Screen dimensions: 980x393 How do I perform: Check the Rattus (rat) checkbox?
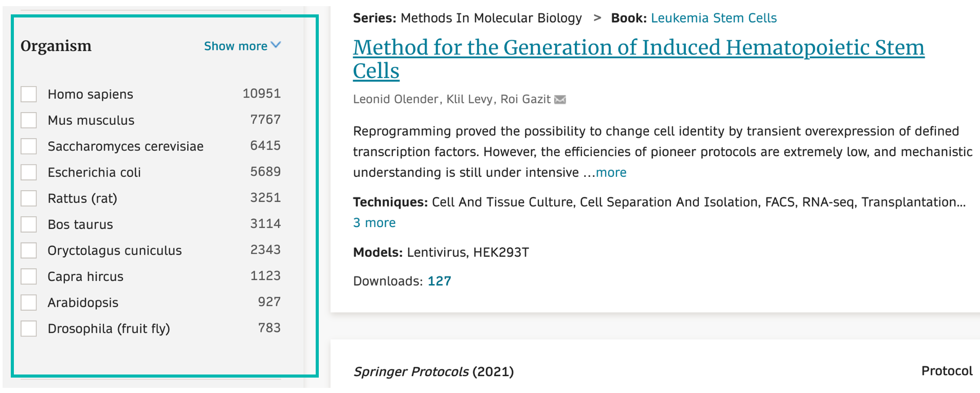tap(29, 198)
